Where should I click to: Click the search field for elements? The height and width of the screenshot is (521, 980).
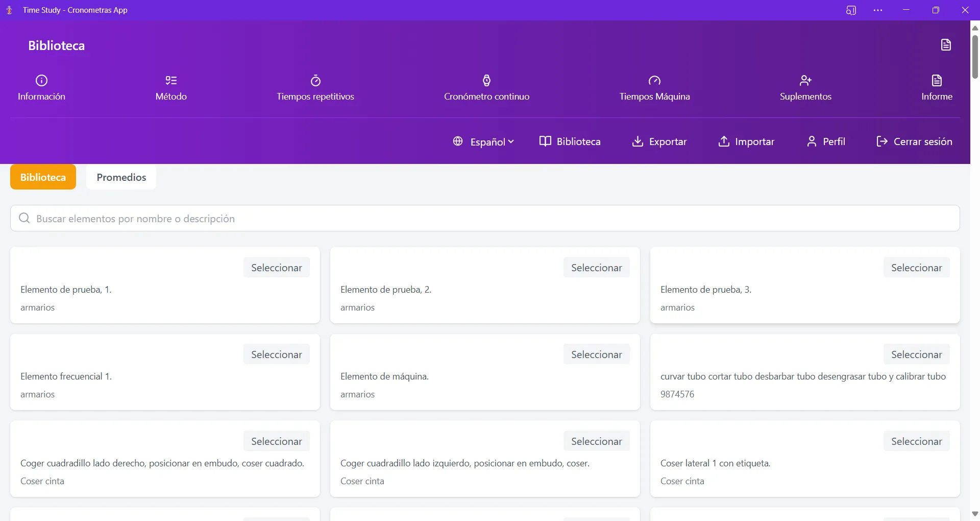point(485,218)
